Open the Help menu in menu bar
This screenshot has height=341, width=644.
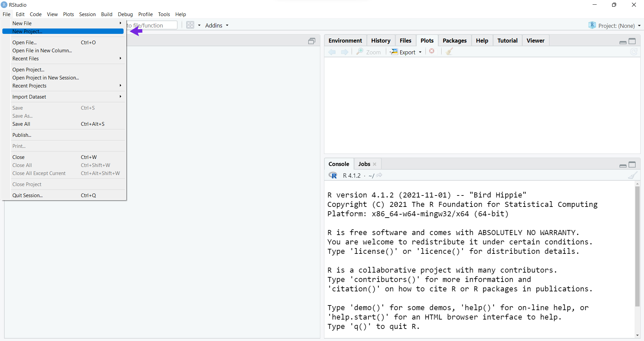click(181, 14)
